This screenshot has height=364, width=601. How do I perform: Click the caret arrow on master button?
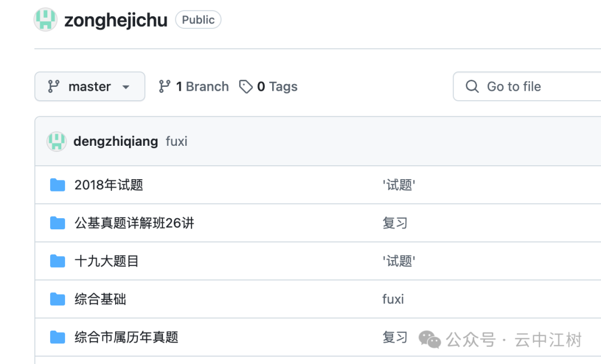(126, 87)
